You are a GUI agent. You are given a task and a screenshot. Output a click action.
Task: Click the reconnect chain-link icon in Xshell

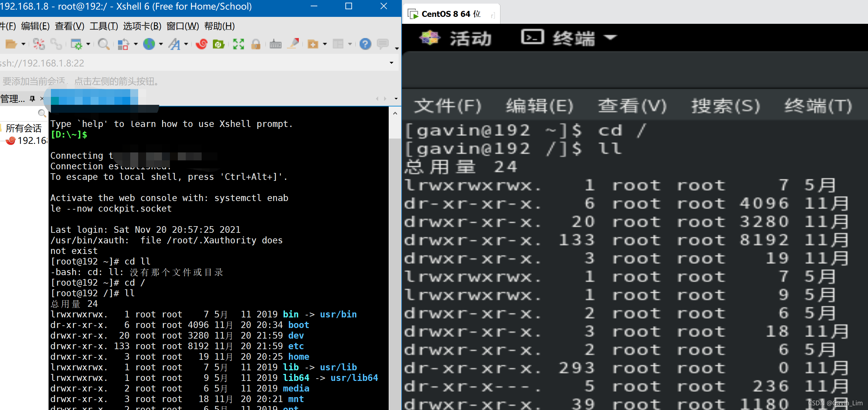click(x=56, y=44)
